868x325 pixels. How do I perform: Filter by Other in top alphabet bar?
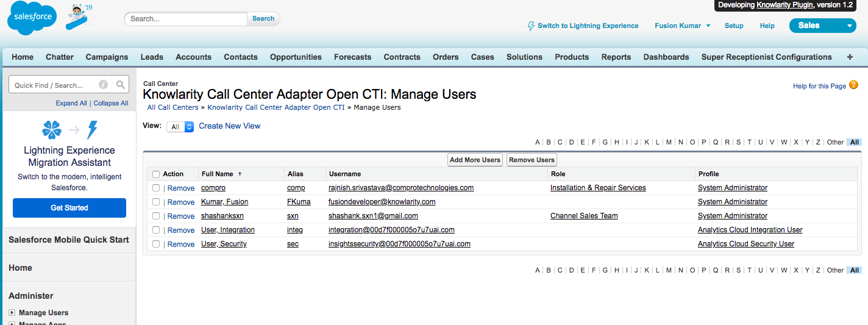click(835, 142)
